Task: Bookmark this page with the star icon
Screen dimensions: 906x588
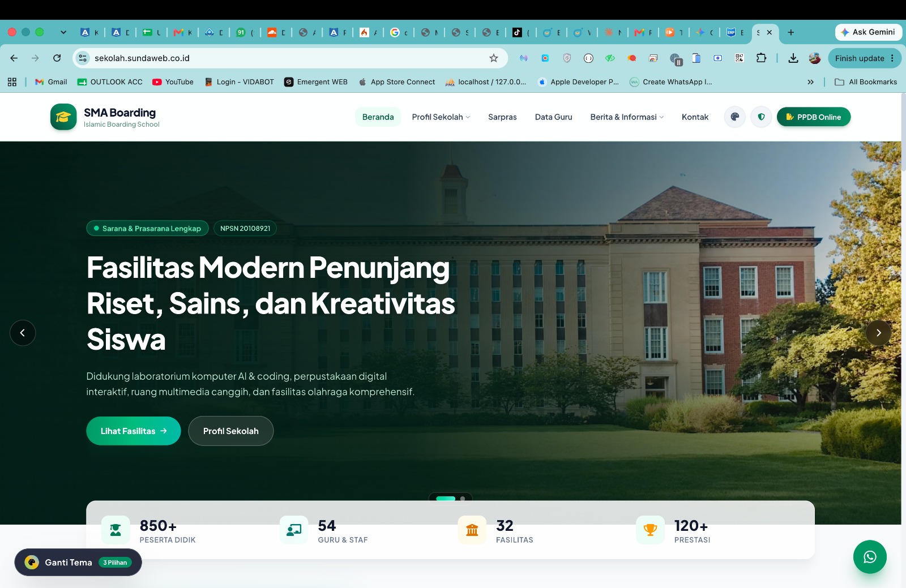Action: tap(494, 58)
